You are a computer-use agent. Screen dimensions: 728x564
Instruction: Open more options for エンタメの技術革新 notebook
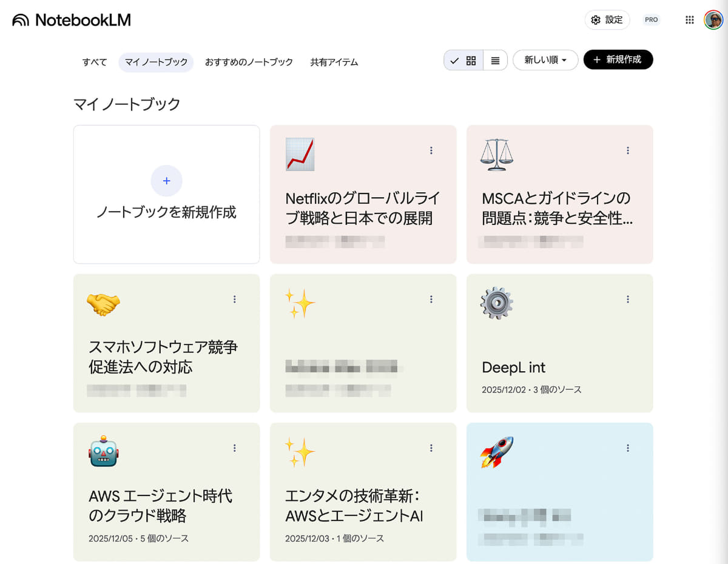click(431, 448)
